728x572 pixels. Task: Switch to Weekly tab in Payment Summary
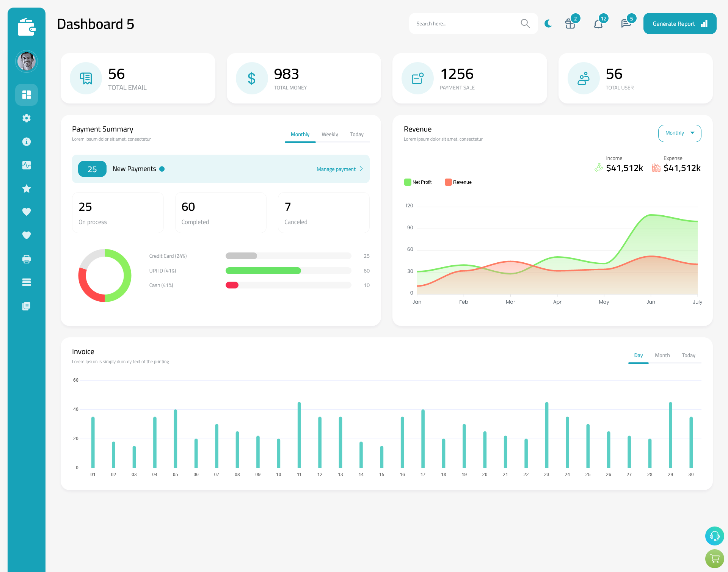tap(329, 134)
